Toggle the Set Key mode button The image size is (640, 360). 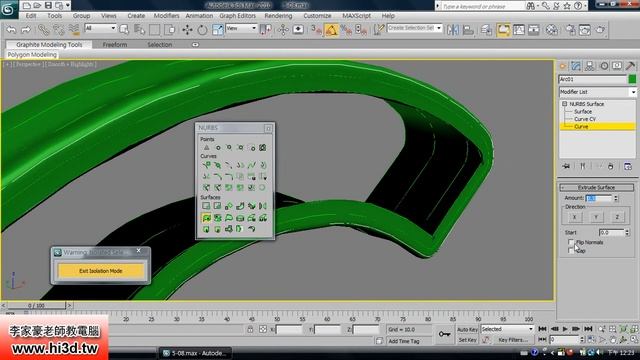pyautogui.click(x=467, y=340)
